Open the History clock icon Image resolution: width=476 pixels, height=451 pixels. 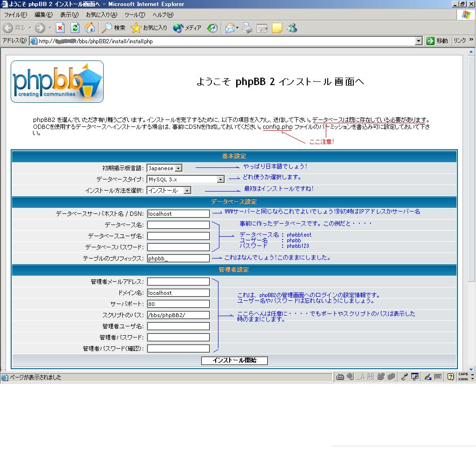[212, 28]
